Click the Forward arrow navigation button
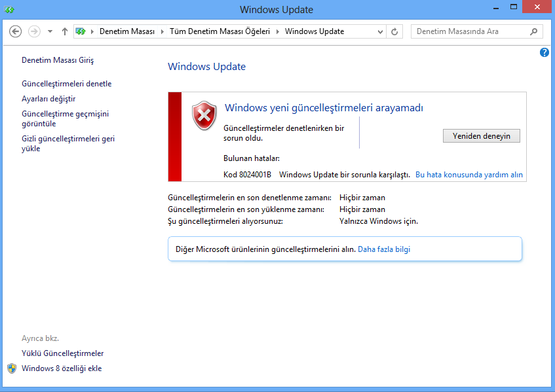 34,31
